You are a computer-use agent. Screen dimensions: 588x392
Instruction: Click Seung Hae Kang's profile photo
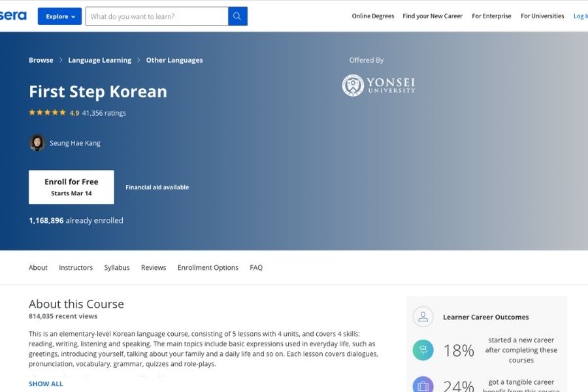(37, 143)
